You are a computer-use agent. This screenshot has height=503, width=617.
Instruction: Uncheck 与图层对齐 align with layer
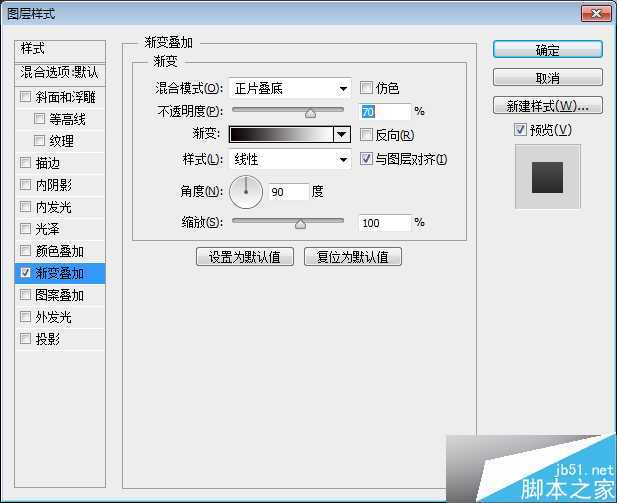pyautogui.click(x=367, y=159)
